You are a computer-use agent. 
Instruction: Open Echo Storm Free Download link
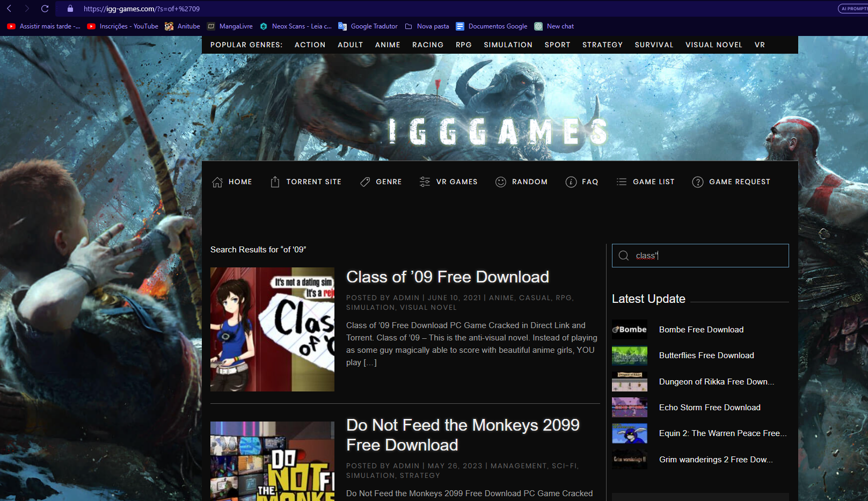coord(710,407)
